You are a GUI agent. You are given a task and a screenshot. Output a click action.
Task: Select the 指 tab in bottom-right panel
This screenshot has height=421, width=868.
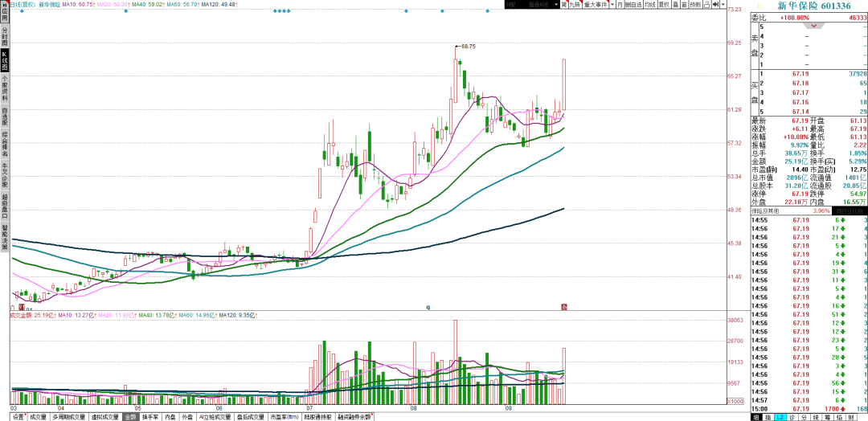768,417
